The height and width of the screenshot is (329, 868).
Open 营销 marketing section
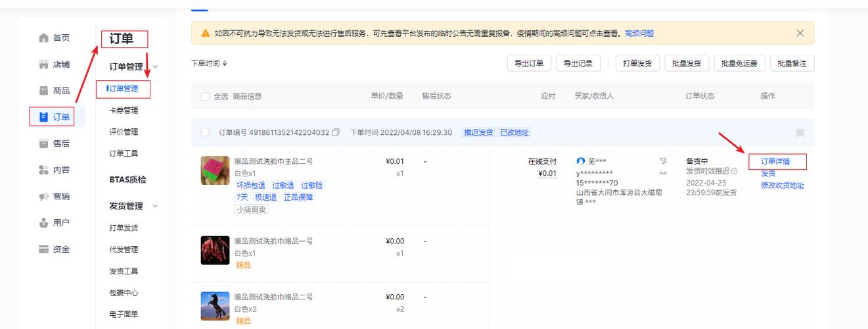[54, 196]
